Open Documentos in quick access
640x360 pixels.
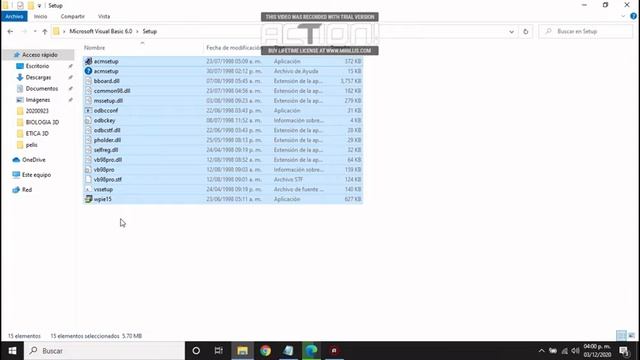coord(42,89)
